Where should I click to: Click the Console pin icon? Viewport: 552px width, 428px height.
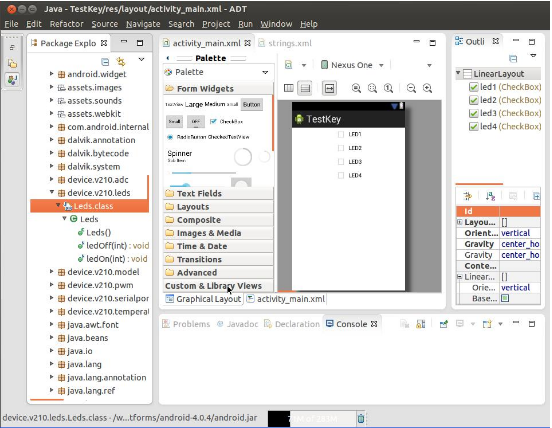[x=444, y=324]
